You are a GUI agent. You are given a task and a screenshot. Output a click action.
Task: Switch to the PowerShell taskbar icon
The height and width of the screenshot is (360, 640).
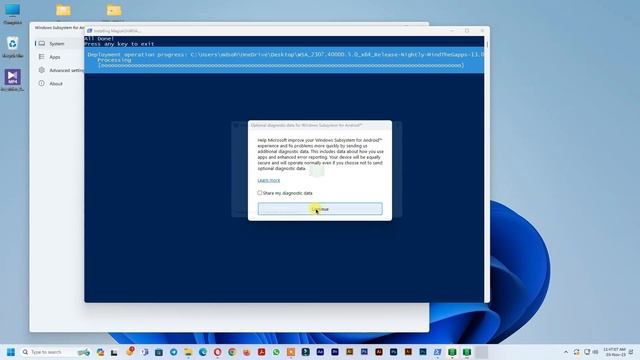[x=437, y=352]
